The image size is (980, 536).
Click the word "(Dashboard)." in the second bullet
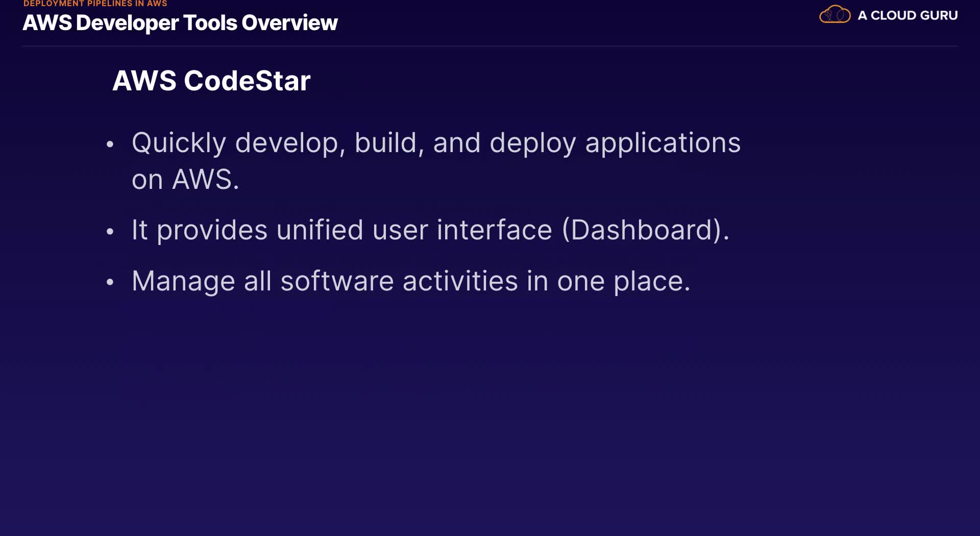(646, 230)
